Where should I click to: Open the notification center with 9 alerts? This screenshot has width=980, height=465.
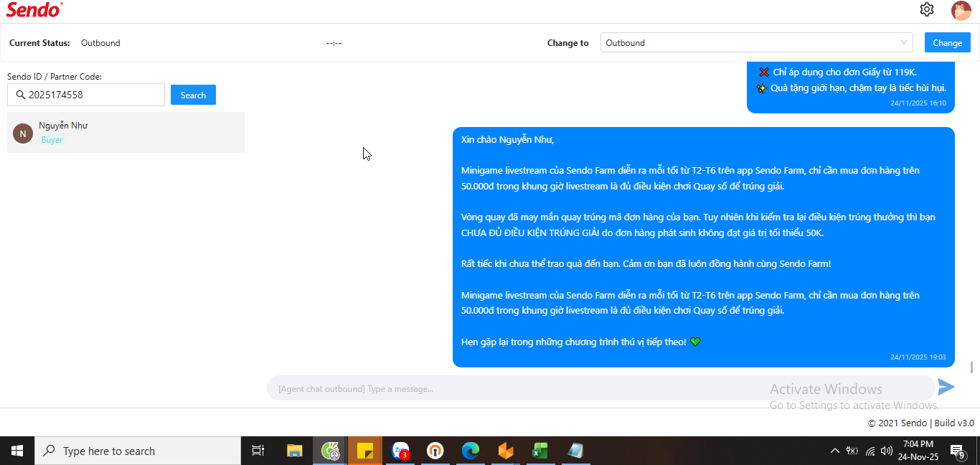point(958,451)
